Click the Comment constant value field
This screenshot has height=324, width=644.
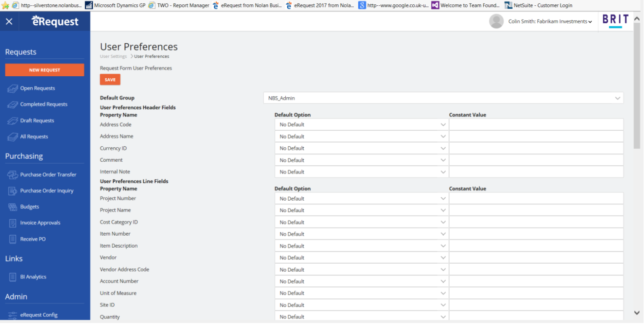click(536, 160)
